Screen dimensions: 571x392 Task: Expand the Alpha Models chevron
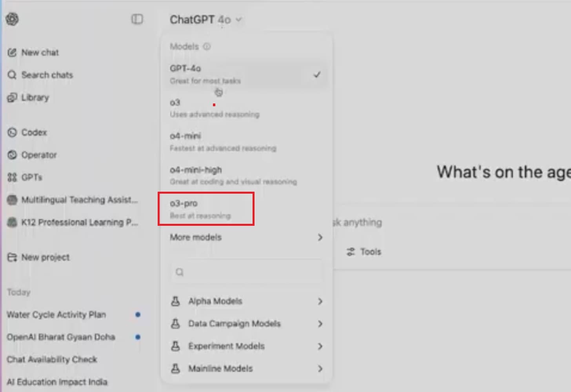[x=320, y=301]
